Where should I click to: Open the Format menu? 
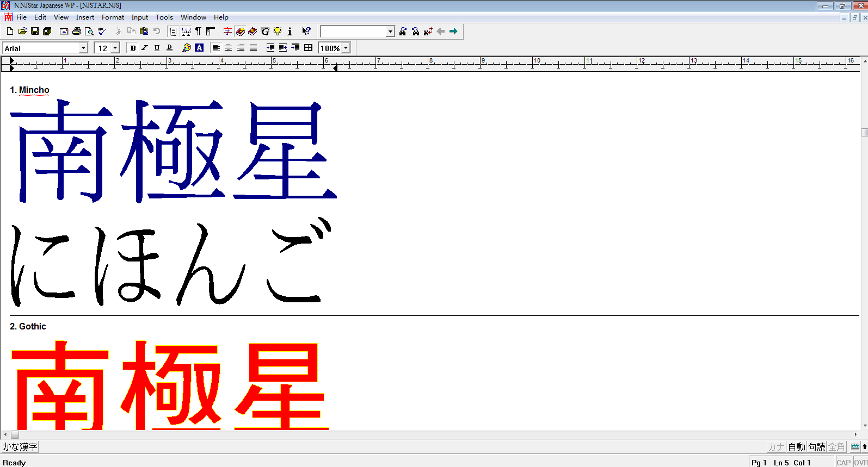tap(113, 17)
